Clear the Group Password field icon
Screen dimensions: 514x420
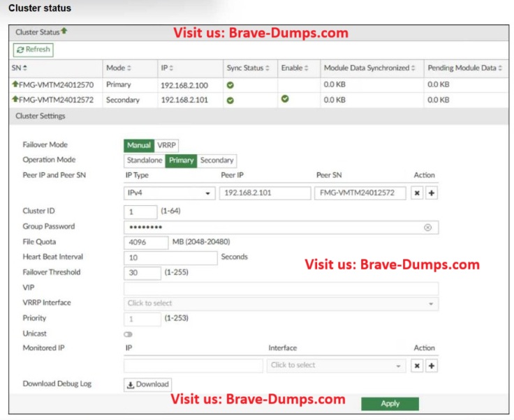(x=427, y=227)
